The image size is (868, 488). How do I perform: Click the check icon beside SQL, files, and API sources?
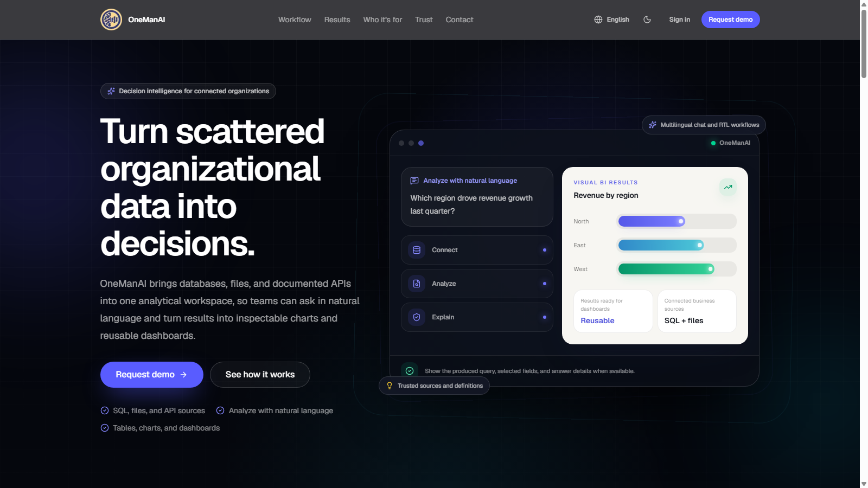point(105,410)
